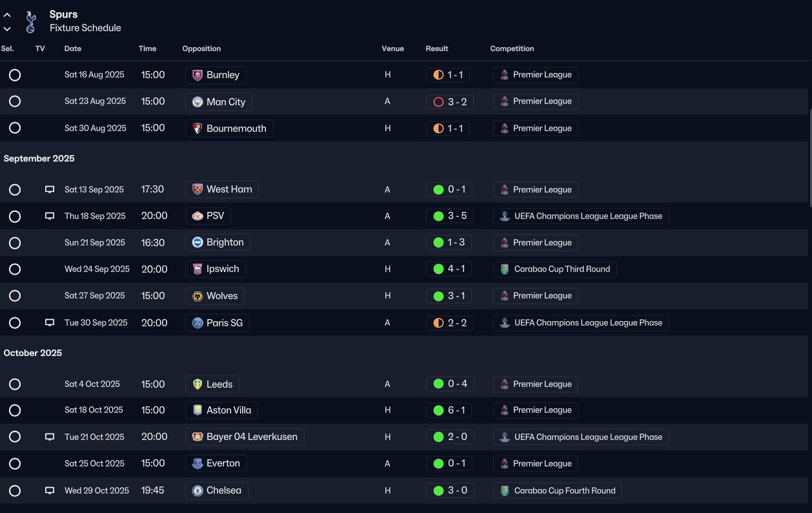Click the Burnley club badge
Screen dimensions: 812x513
[198, 75]
